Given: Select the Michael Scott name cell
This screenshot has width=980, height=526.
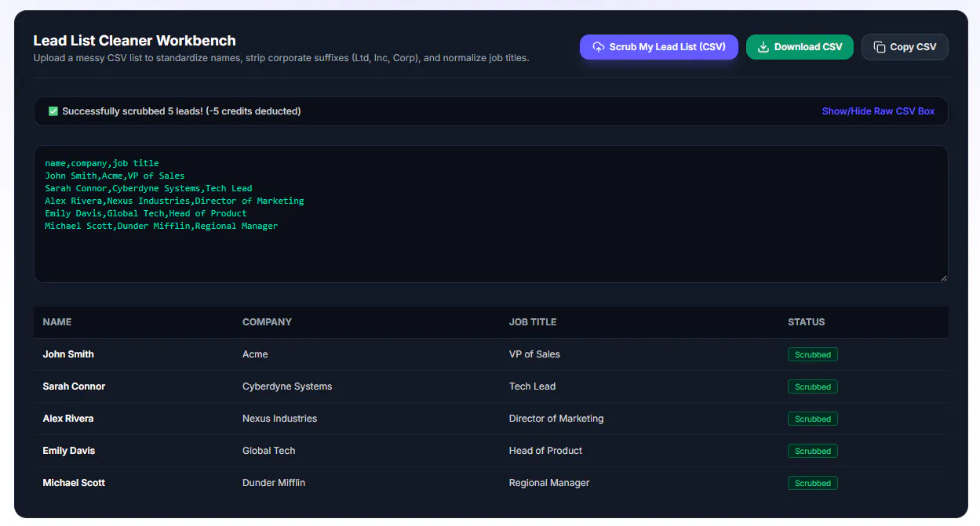Looking at the screenshot, I should [74, 483].
